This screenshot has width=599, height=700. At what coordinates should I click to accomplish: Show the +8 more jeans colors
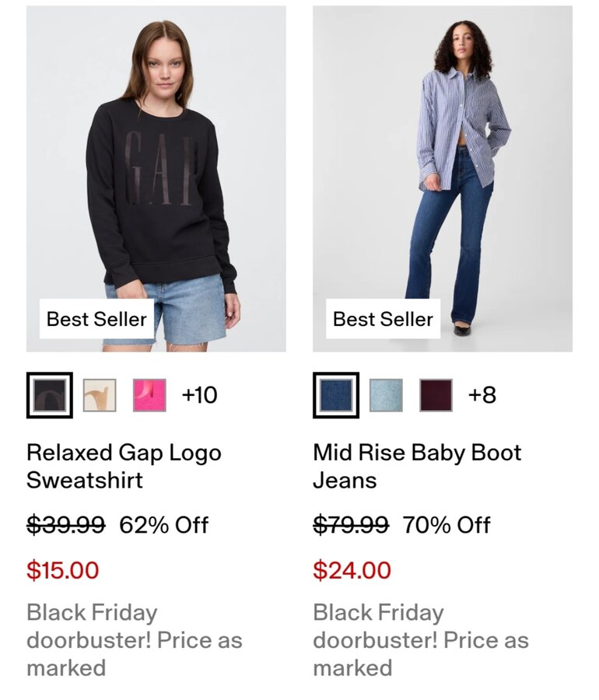tap(482, 395)
